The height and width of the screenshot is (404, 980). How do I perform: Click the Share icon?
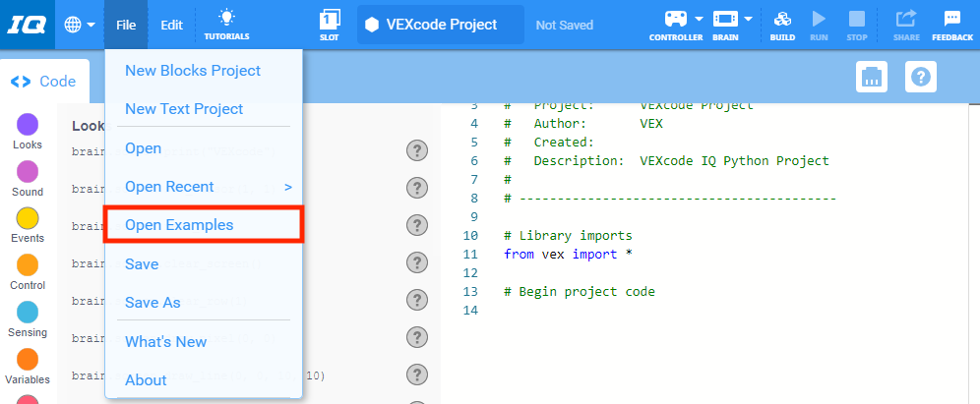click(906, 25)
